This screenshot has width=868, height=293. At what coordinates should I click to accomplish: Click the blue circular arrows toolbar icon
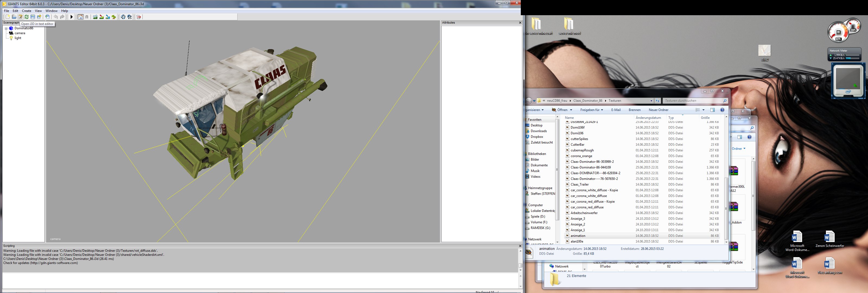pyautogui.click(x=123, y=17)
